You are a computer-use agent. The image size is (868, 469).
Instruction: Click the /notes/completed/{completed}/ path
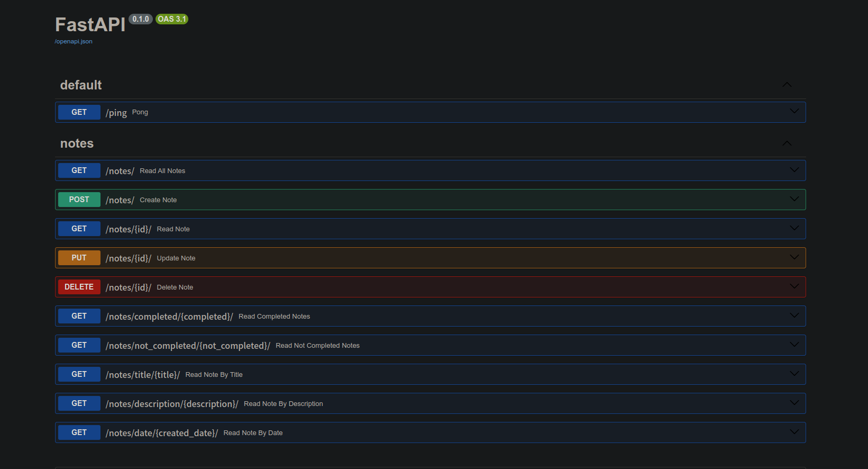click(169, 317)
